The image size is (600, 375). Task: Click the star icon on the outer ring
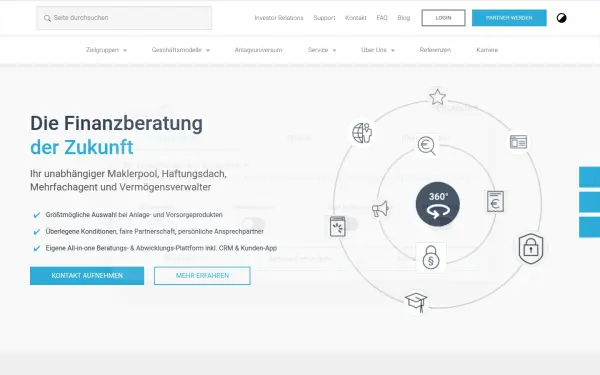[x=437, y=97]
